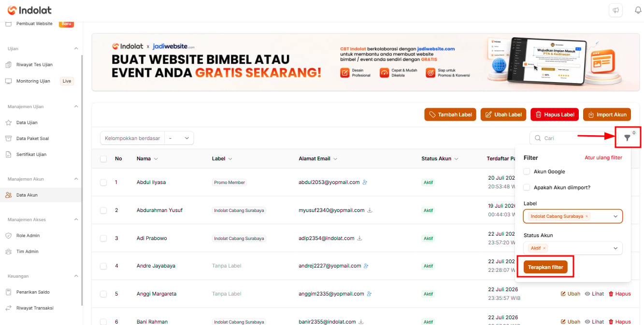644x325 pixels.
Task: Open the notifications bell
Action: pos(638,10)
